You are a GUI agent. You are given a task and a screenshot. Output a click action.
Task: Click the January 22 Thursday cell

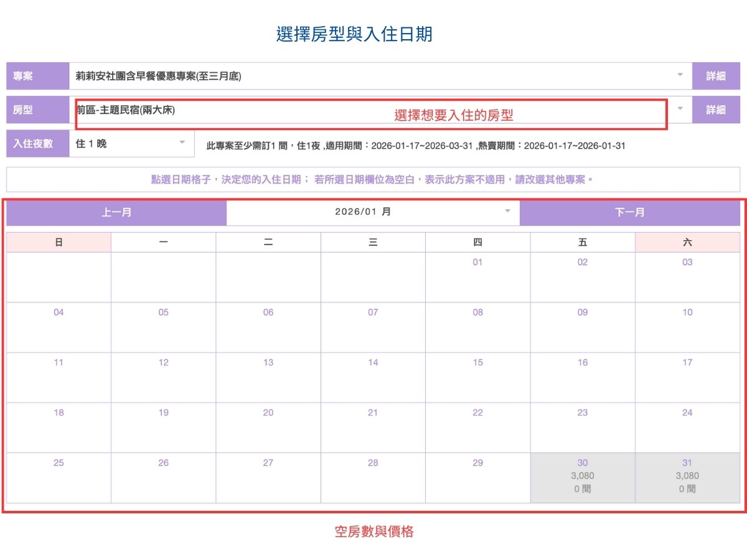[x=477, y=426]
